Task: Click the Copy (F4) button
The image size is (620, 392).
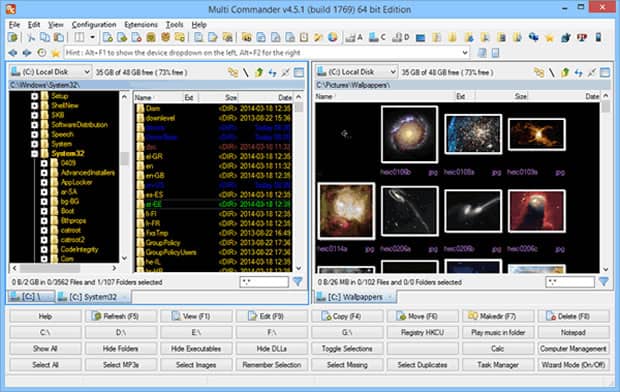Action: [347, 316]
